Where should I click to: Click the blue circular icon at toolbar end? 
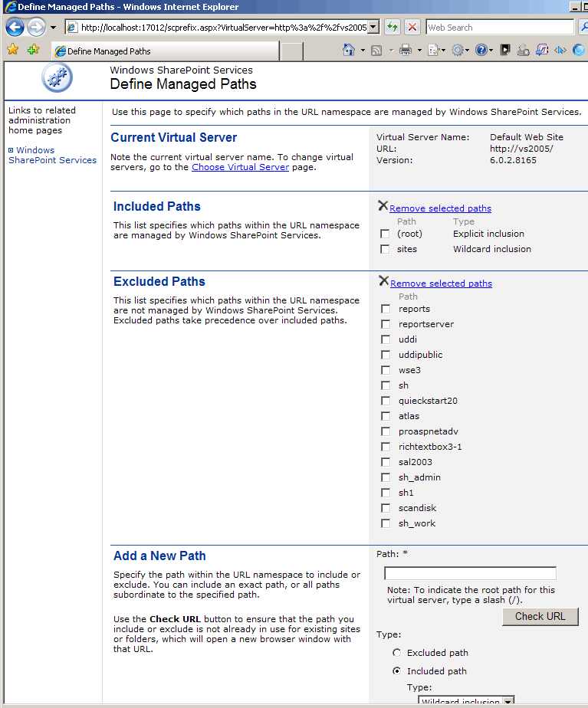pos(580,50)
